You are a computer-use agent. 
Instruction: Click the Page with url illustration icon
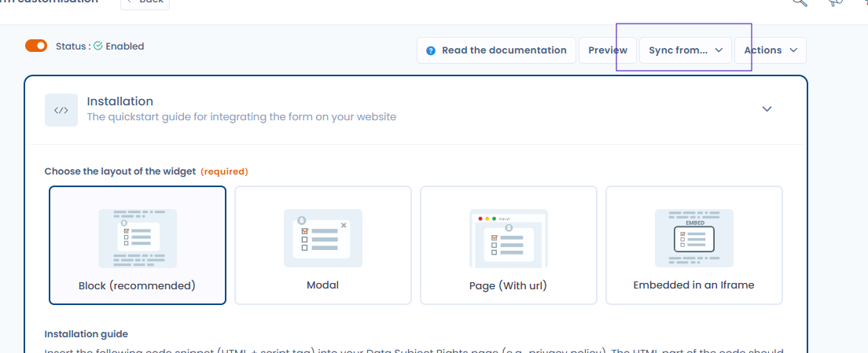tap(508, 238)
